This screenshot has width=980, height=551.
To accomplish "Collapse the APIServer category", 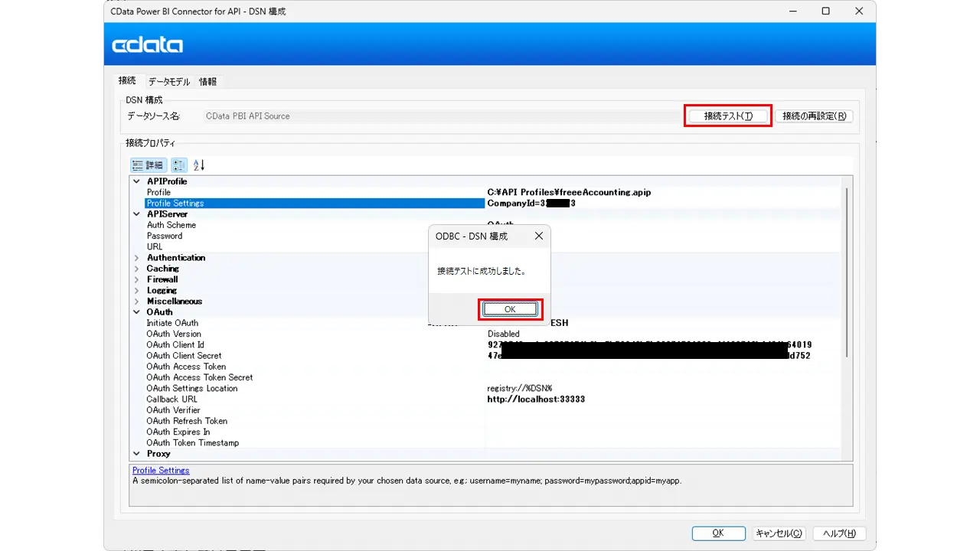I will 136,214.
